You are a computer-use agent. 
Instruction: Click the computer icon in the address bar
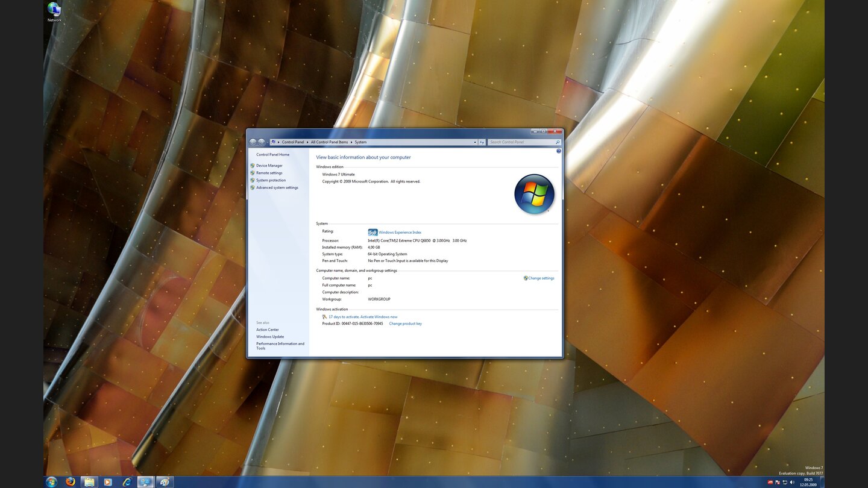click(x=274, y=142)
